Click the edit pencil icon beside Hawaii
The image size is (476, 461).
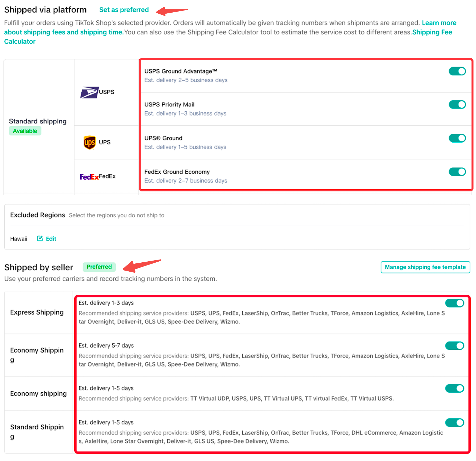(40, 238)
